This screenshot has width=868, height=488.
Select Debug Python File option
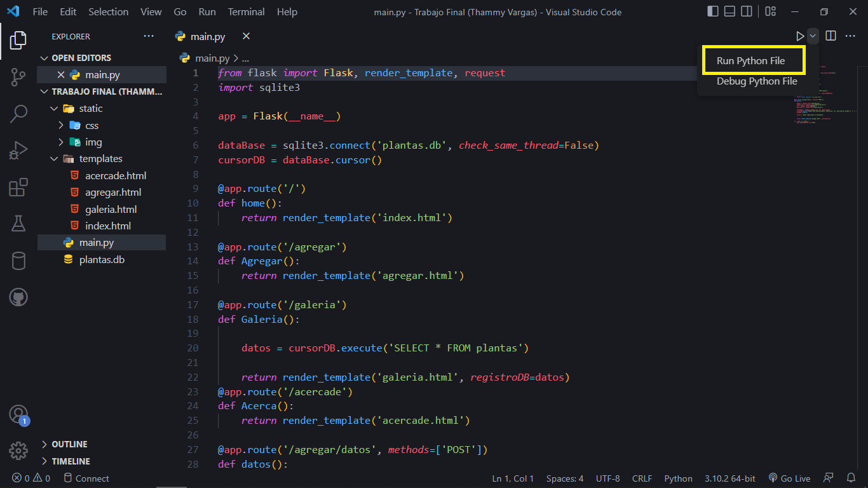pyautogui.click(x=756, y=81)
